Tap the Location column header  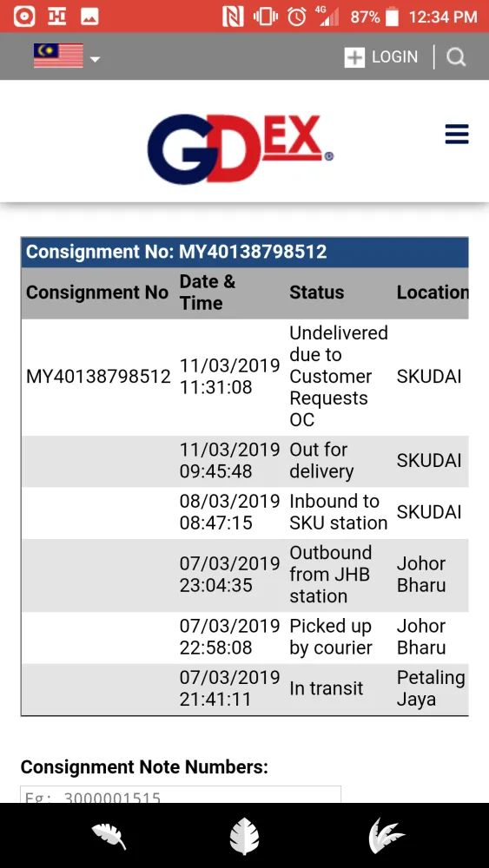[433, 293]
